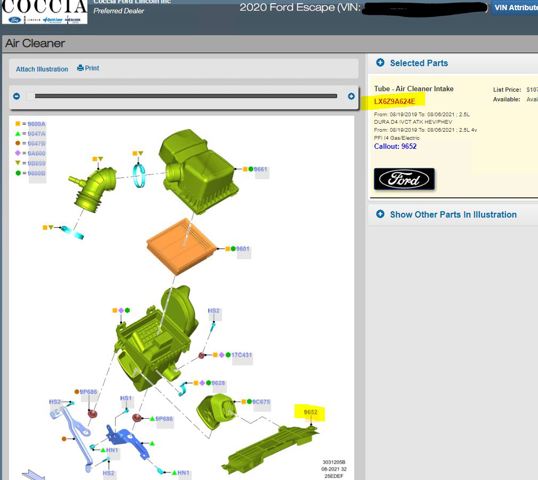The height and width of the screenshot is (480, 538).
Task: Expand the Selected Parts panel
Action: (380, 62)
